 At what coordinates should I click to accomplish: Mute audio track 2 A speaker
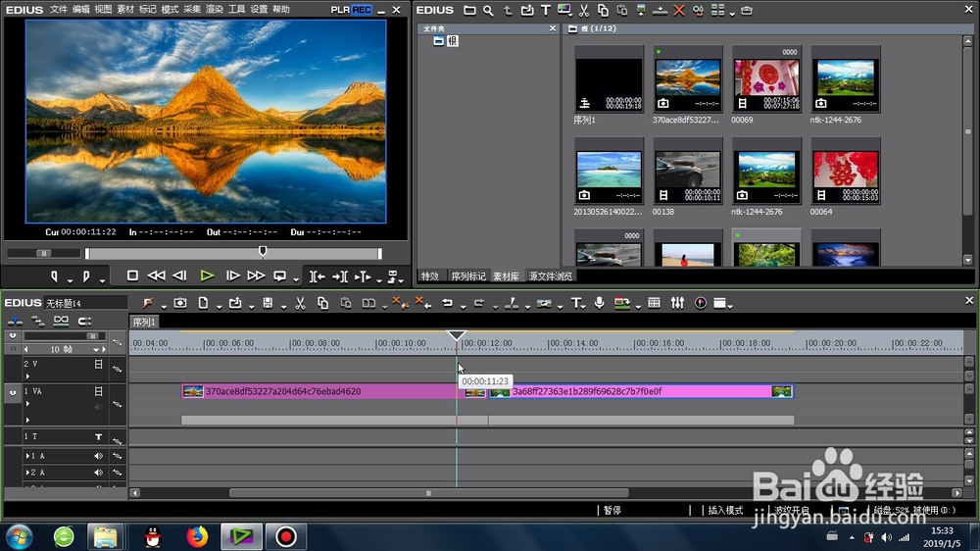pyautogui.click(x=98, y=473)
